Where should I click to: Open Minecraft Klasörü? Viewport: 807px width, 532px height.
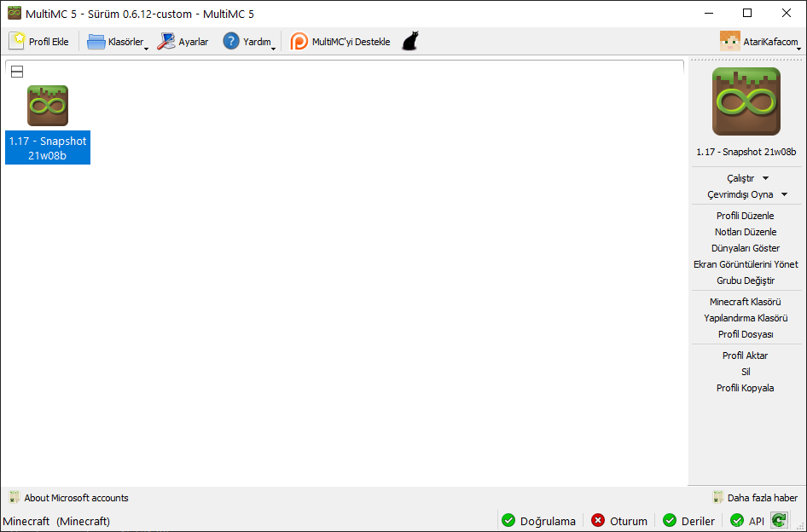(x=746, y=302)
